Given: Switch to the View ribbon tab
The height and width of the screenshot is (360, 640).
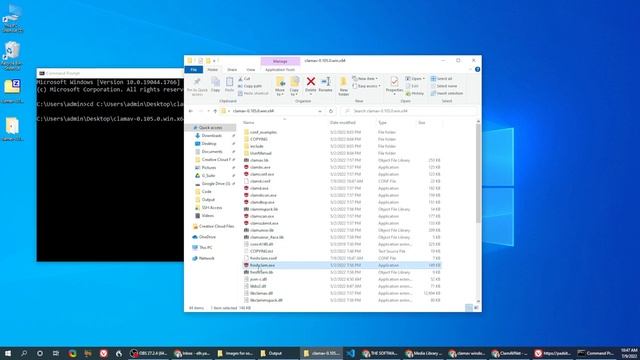Looking at the screenshot, I should click(251, 70).
